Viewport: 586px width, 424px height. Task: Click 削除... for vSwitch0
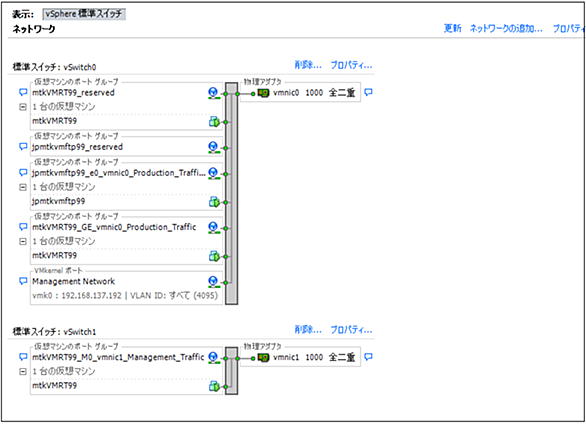[x=308, y=65]
